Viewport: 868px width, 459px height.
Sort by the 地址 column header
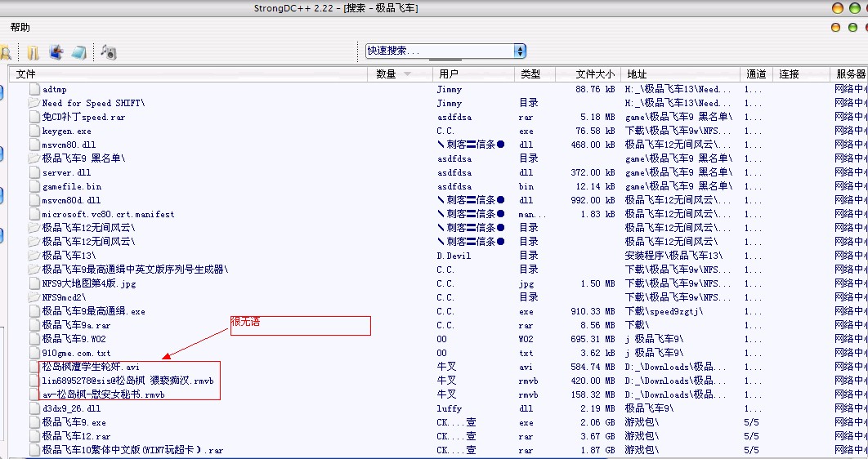(x=680, y=74)
